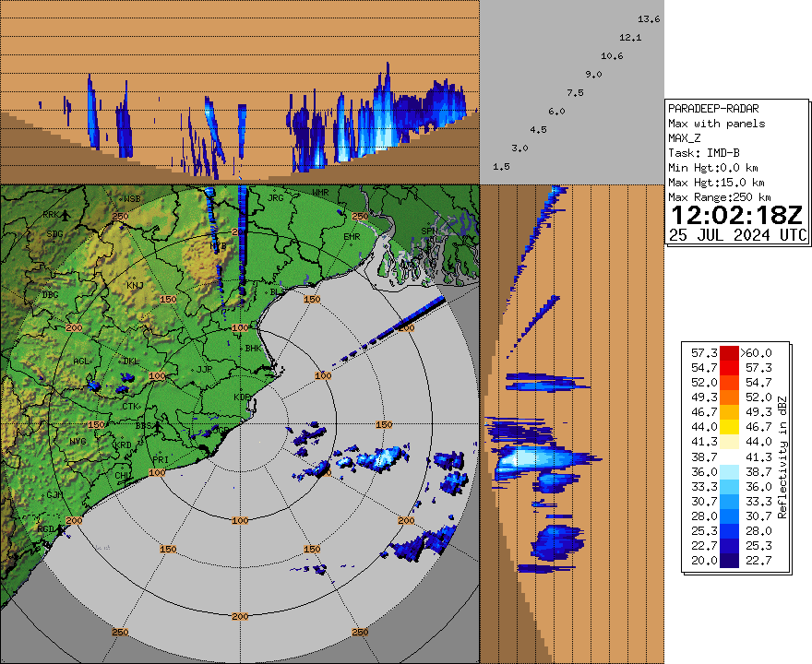Click the 1.5 height scale label
Viewport: 812px width, 664px height.
point(502,167)
